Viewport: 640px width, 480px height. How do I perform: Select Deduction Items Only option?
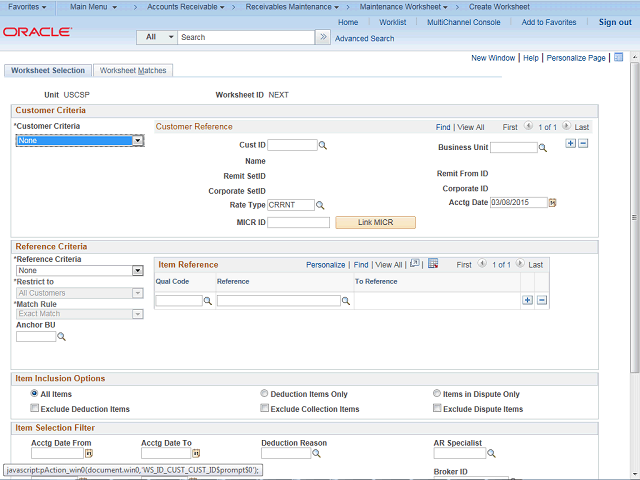[x=264, y=394]
